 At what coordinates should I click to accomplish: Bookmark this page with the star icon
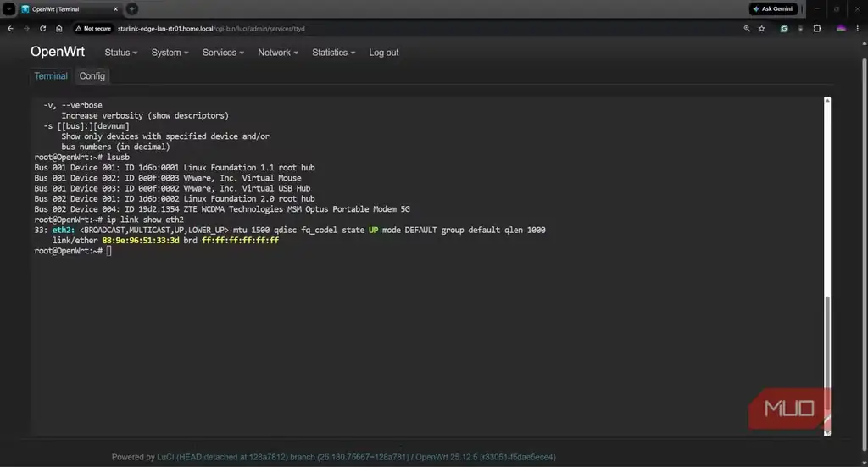(762, 28)
